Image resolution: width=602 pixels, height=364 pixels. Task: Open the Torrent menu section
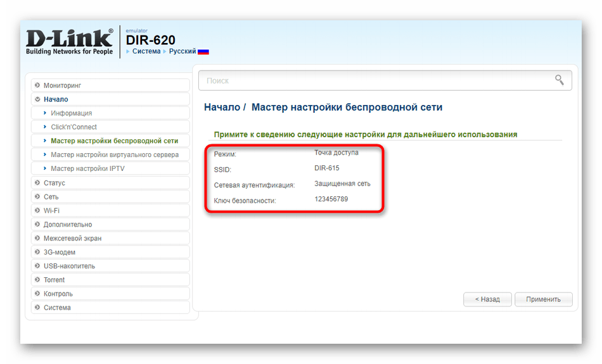click(x=54, y=280)
